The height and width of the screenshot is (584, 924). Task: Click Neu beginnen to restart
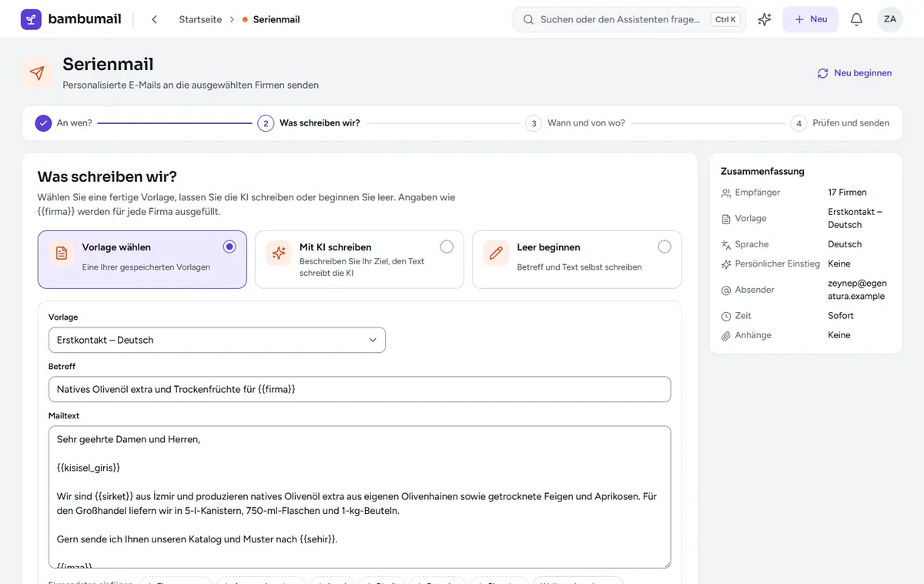(855, 73)
